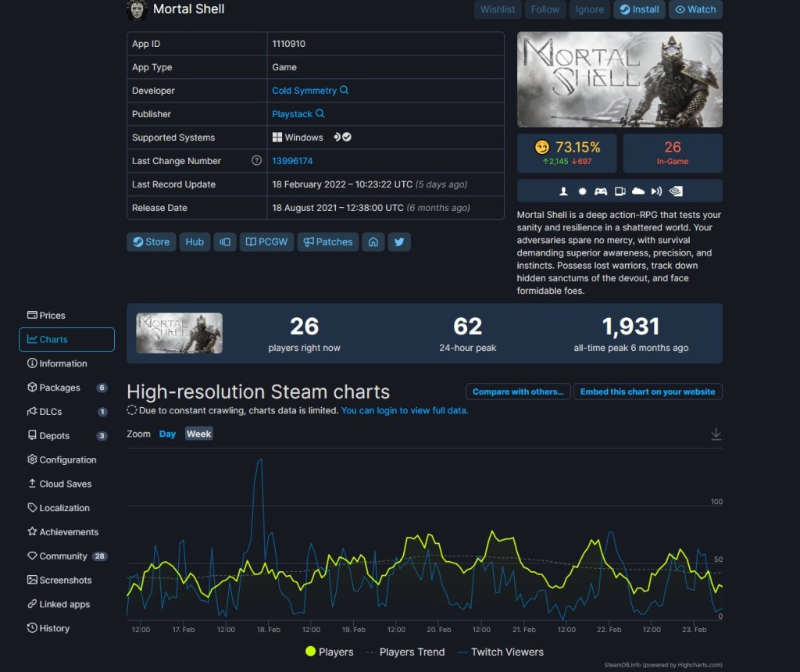Open the Information sidebar tab
This screenshot has height=672, width=800.
tap(62, 363)
